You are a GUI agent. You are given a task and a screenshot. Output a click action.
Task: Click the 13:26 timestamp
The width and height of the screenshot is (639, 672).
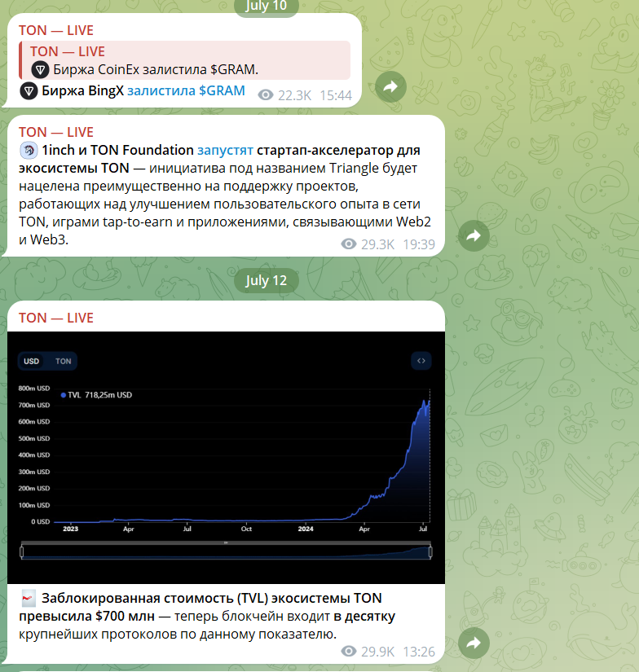[419, 652]
